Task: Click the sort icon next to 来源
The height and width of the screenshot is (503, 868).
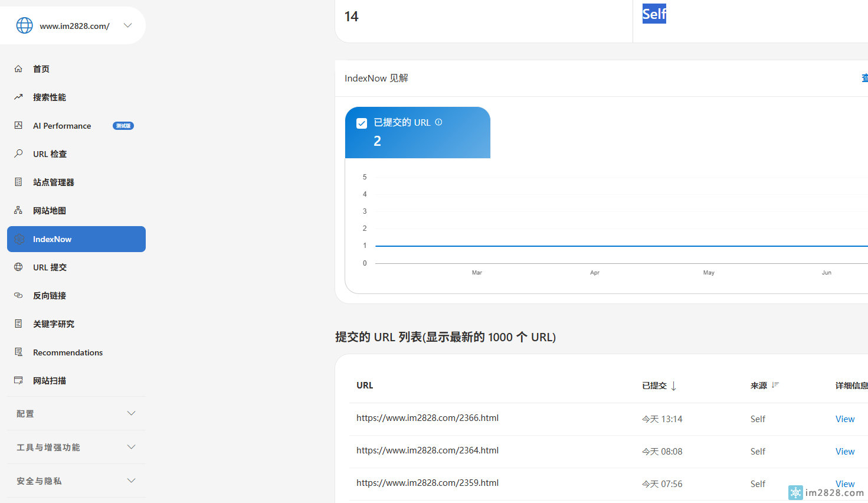Action: point(775,385)
